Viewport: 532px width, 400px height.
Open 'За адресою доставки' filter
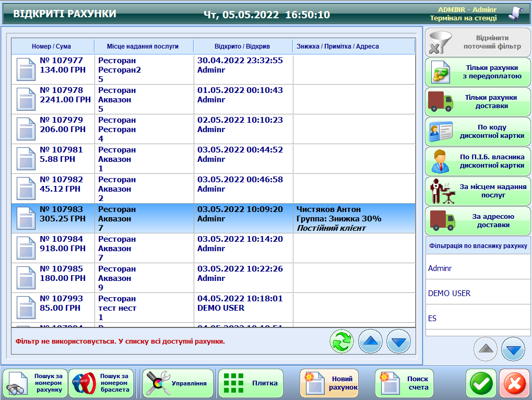pos(477,221)
